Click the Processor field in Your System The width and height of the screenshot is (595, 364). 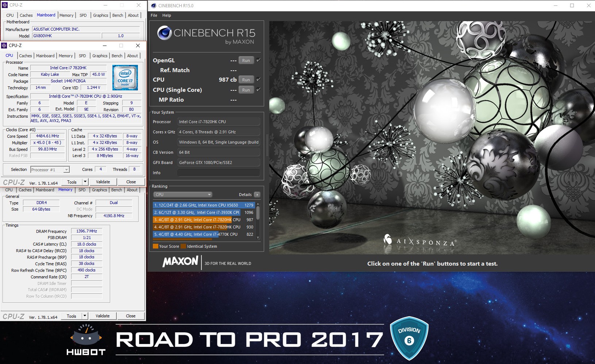pos(219,122)
